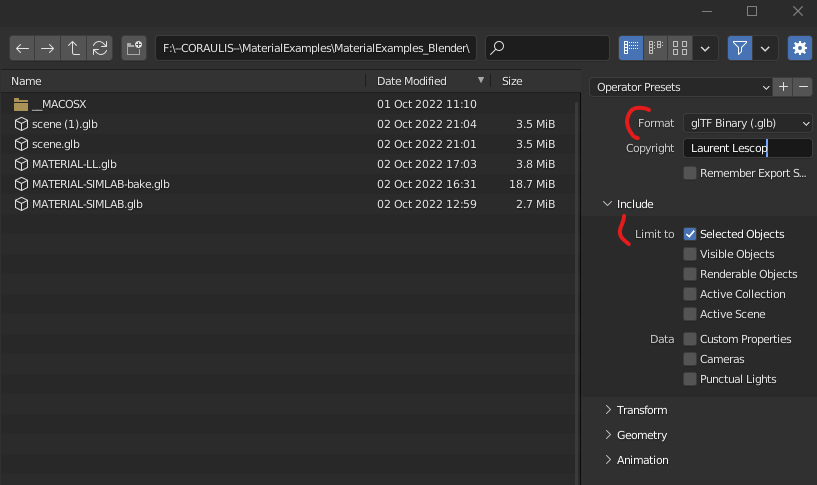Sort files by Date Modified column
This screenshot has height=485, width=817.
[412, 81]
